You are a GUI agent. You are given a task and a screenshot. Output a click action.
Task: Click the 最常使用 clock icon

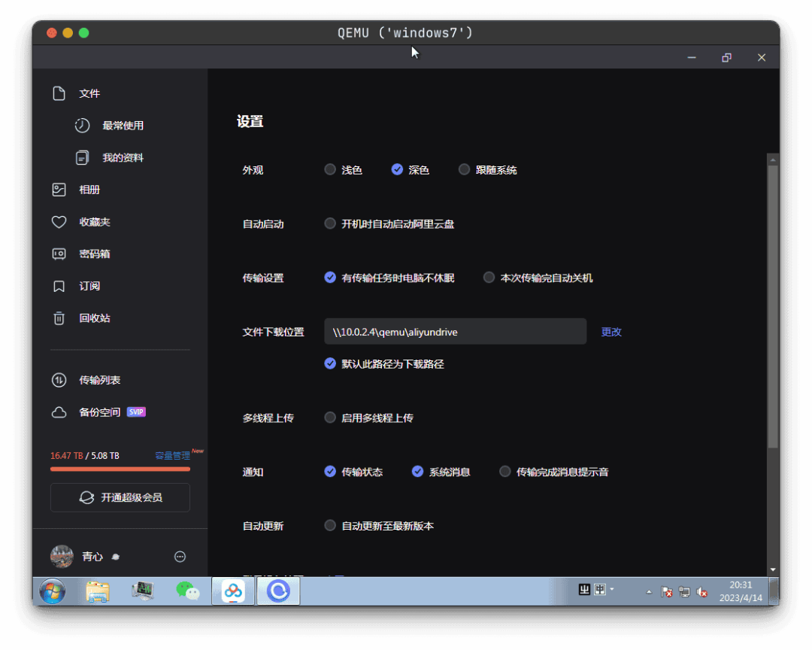[x=83, y=126]
